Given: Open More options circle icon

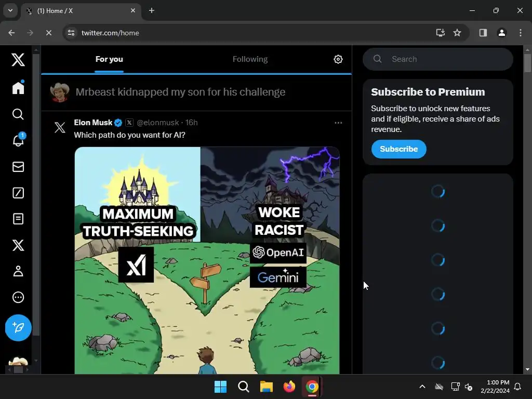Looking at the screenshot, I should tap(18, 297).
